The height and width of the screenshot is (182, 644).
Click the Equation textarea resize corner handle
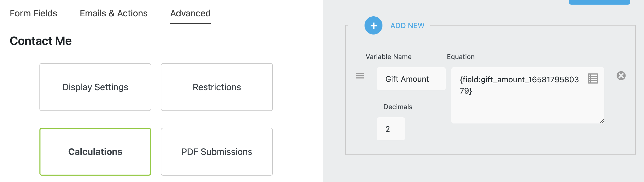pyautogui.click(x=602, y=121)
